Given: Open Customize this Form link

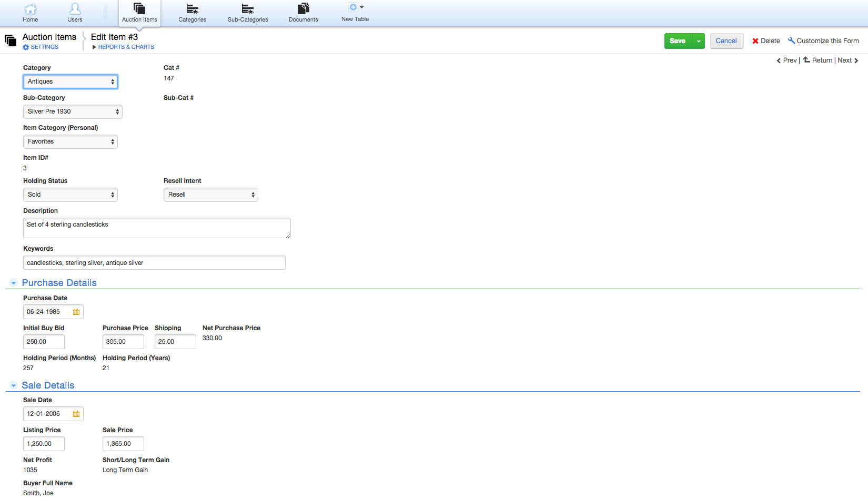Looking at the screenshot, I should tap(827, 41).
